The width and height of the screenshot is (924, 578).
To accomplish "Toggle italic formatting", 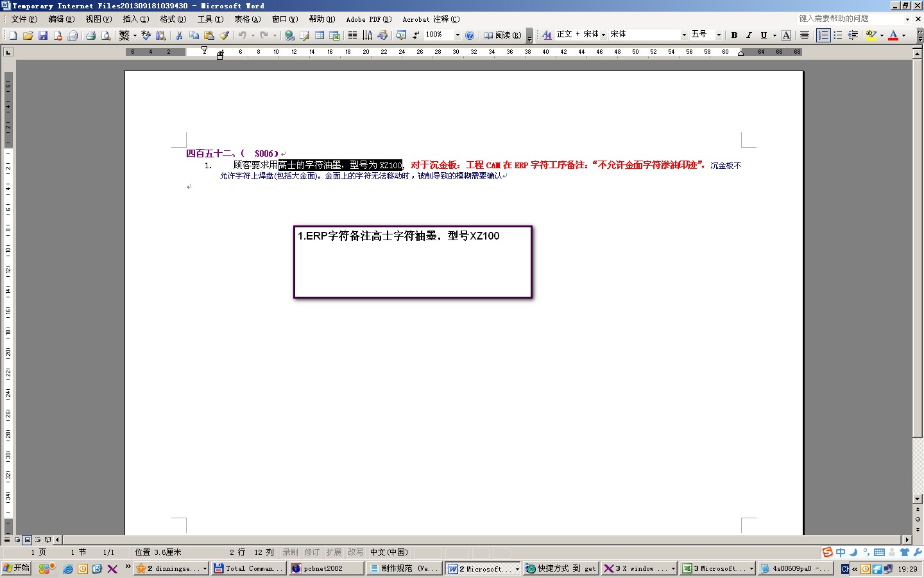I will (749, 35).
